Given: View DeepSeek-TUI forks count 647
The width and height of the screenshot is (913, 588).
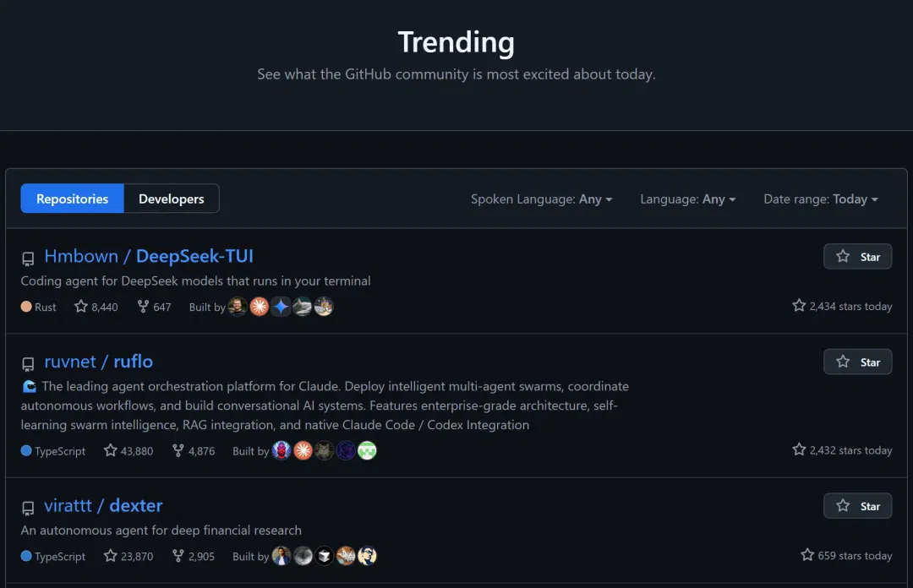Looking at the screenshot, I should (154, 307).
